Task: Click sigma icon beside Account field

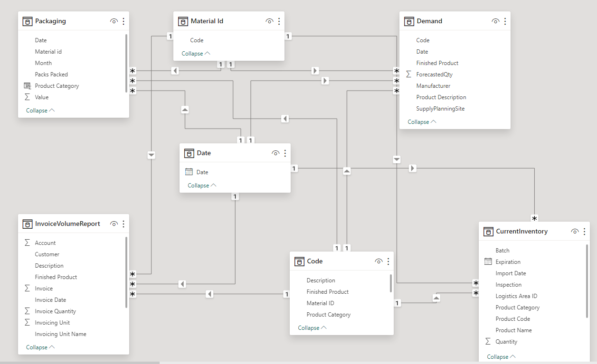Action: click(27, 243)
